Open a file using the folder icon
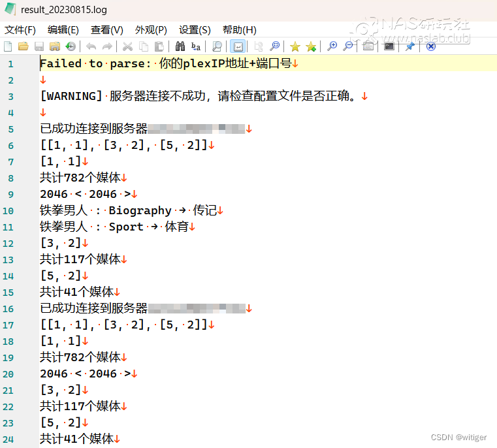497x448 pixels. point(23,46)
